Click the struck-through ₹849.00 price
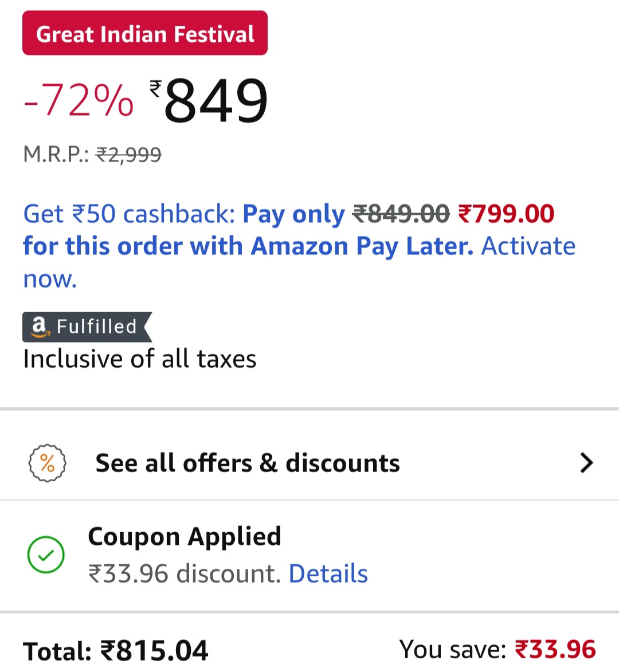 coord(401,214)
